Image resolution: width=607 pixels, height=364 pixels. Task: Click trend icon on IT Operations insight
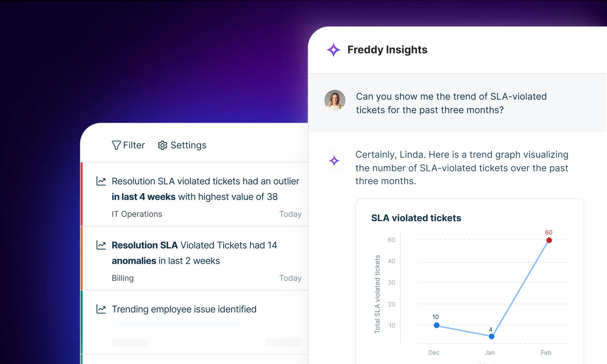point(101,181)
